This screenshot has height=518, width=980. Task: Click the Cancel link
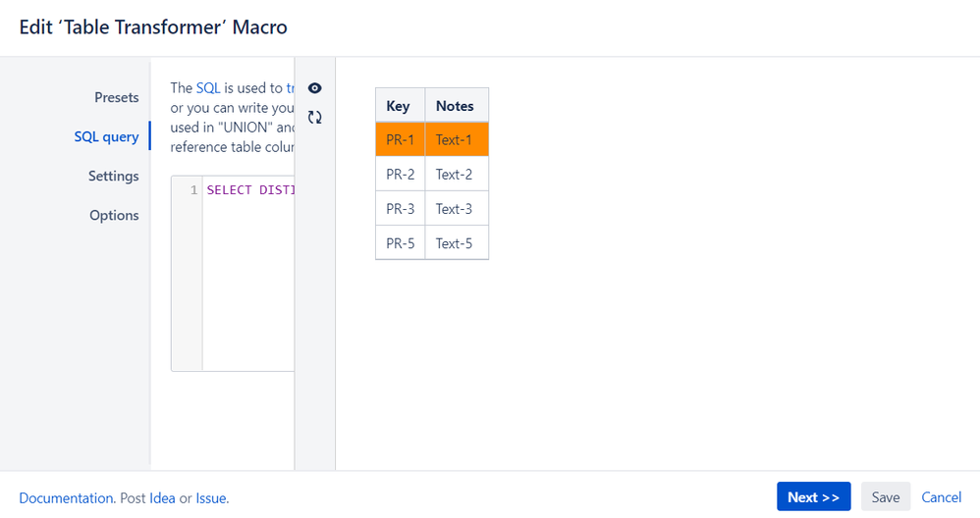(941, 496)
